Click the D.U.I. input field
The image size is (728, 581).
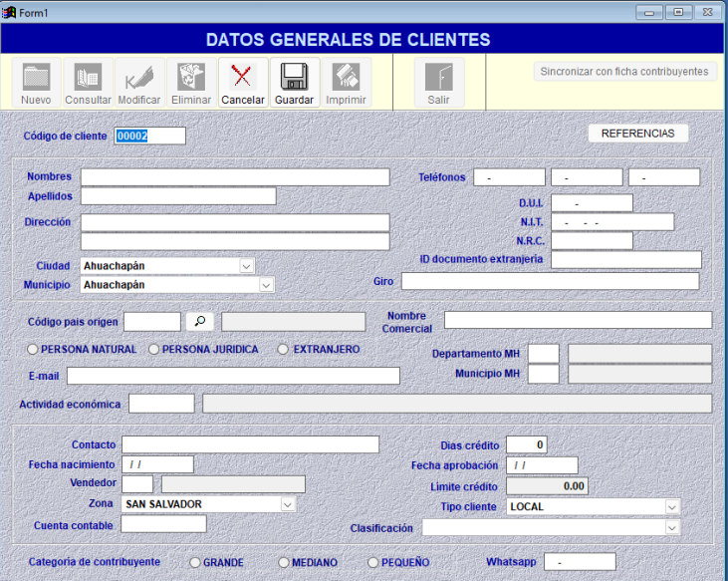592,203
